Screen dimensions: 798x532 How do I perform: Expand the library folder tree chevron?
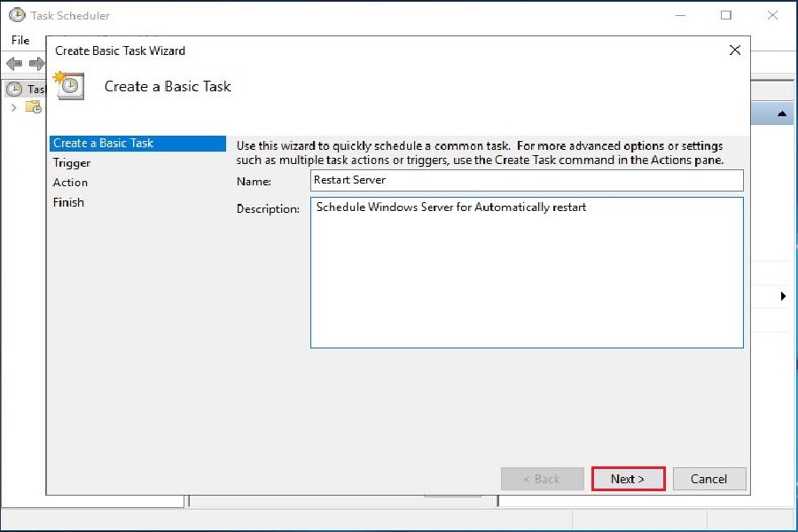13,107
